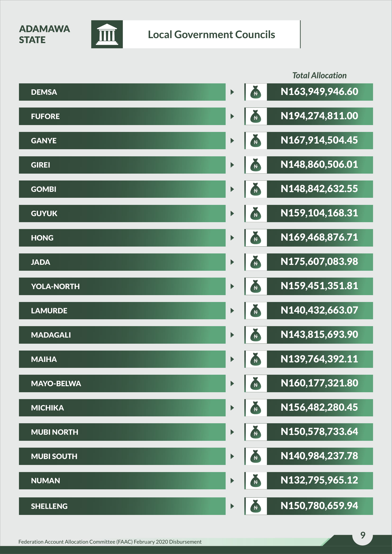Click the money bag icon in MICHIKA row
The image size is (392, 554).
[x=256, y=408]
